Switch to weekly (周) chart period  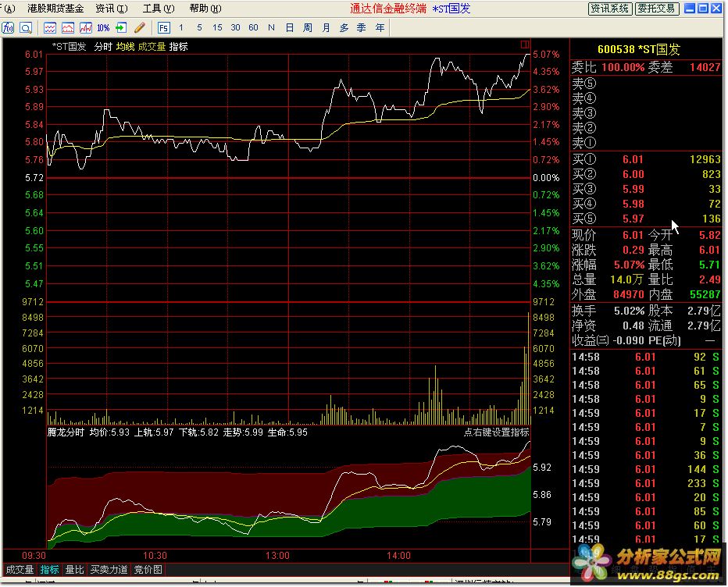point(307,28)
